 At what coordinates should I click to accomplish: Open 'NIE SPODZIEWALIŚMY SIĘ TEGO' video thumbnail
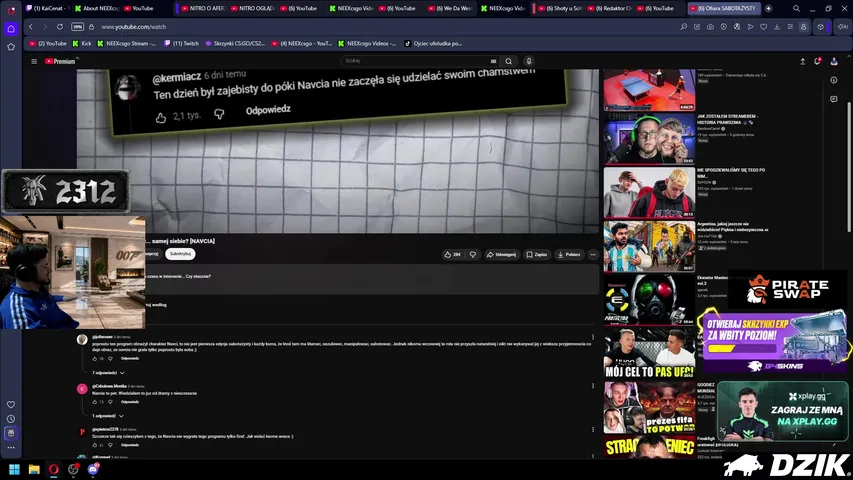point(649,192)
